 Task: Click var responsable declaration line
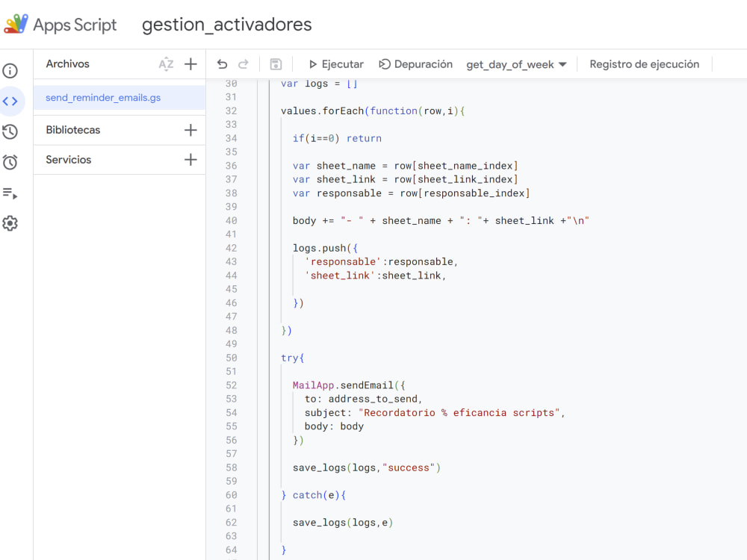pyautogui.click(x=411, y=193)
